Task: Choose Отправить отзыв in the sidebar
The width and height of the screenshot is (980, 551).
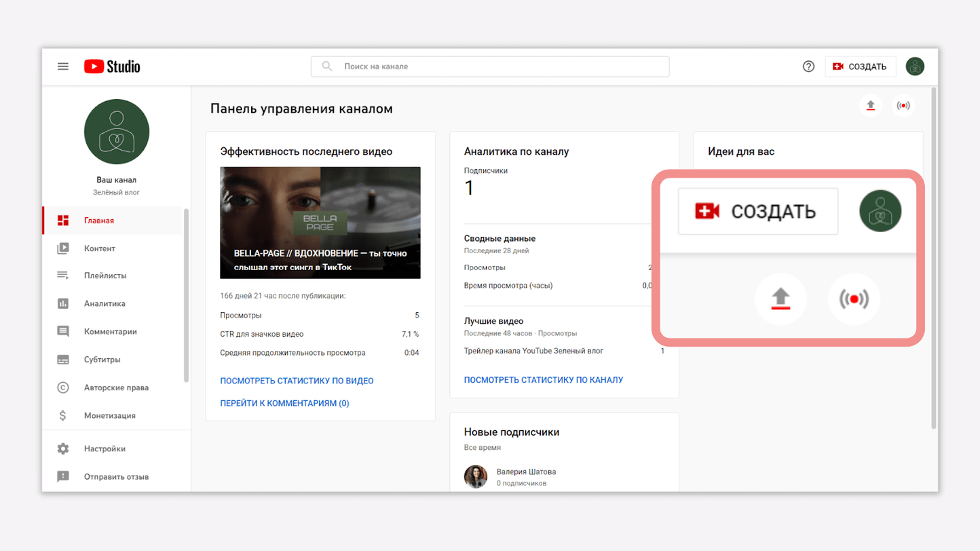Action: [62, 476]
